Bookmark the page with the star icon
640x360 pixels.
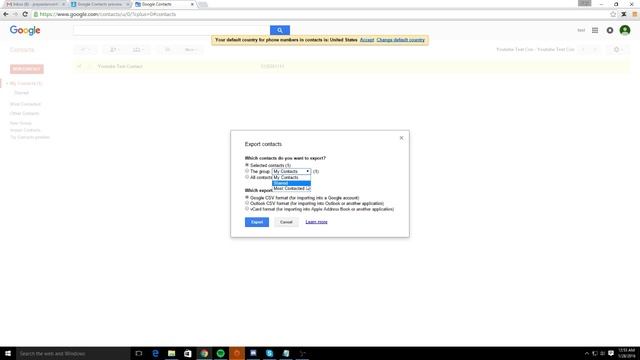[613, 14]
